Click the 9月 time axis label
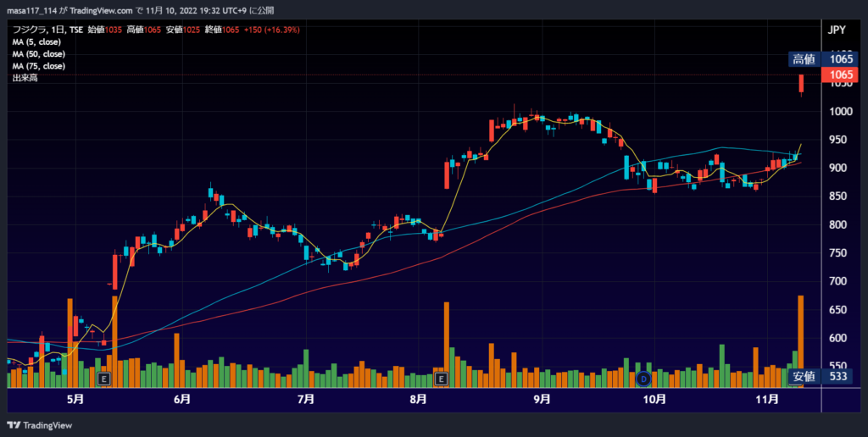This screenshot has height=437, width=868. pyautogui.click(x=542, y=400)
